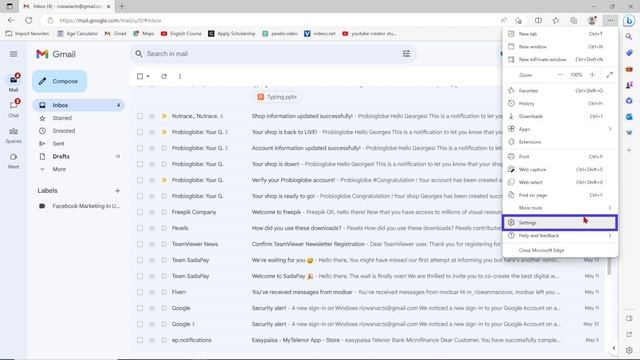Click the Outlook icon in the Edge sidebar
Viewport: 640px width, 360px height.
pos(629,117)
